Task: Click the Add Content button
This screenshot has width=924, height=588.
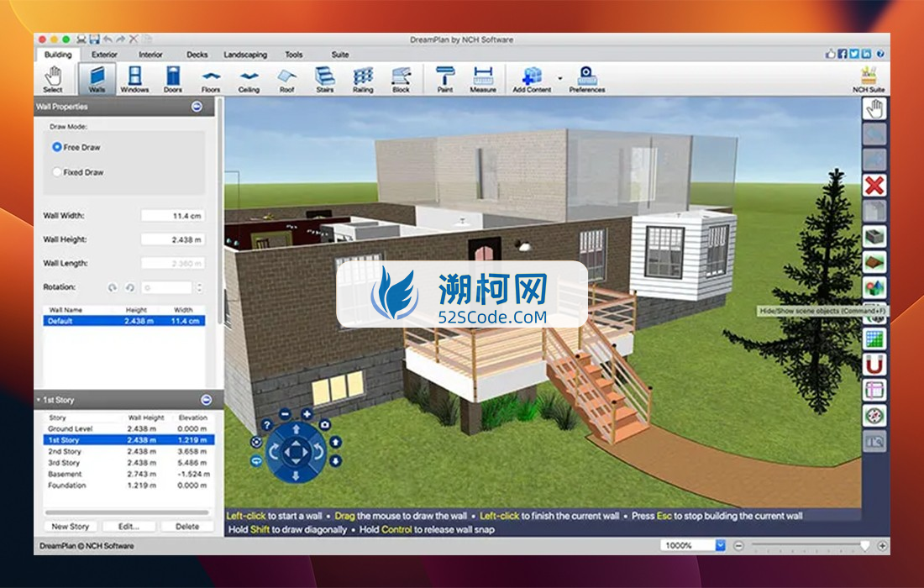Action: [532, 79]
